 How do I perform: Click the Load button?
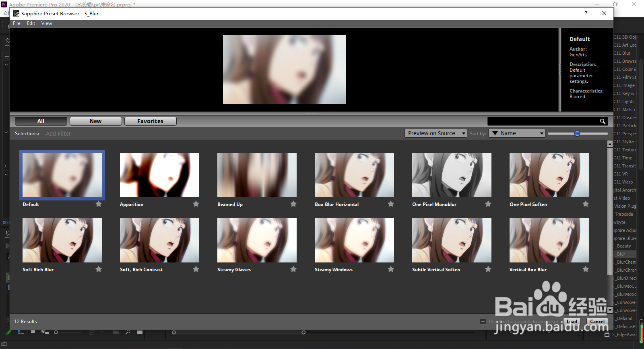[572, 321]
